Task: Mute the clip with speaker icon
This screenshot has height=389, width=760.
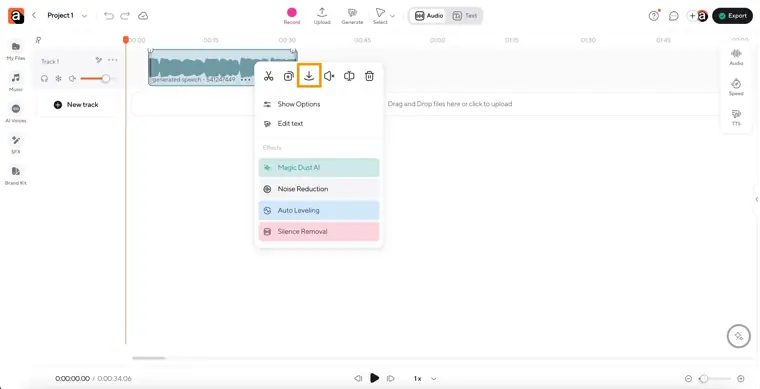Action: click(329, 76)
